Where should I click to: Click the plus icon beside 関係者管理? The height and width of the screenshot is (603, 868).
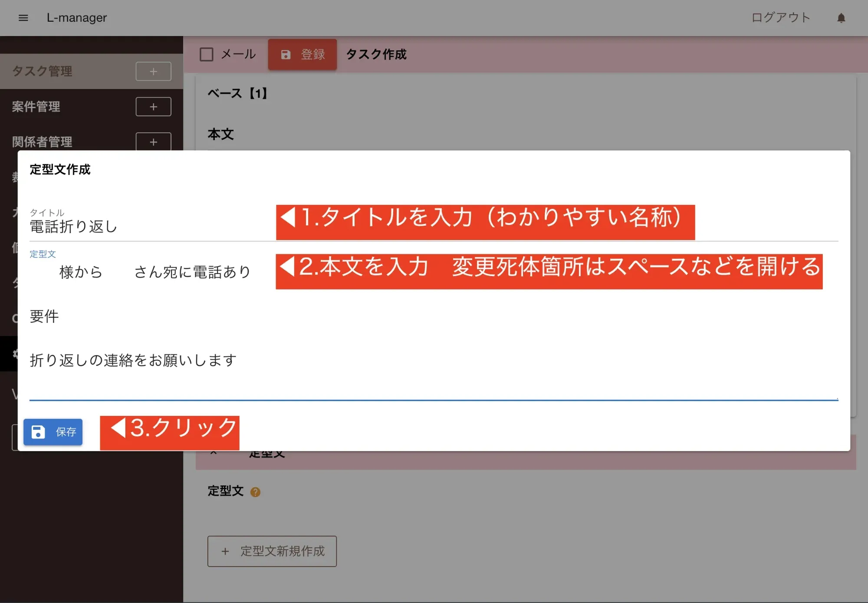153,142
